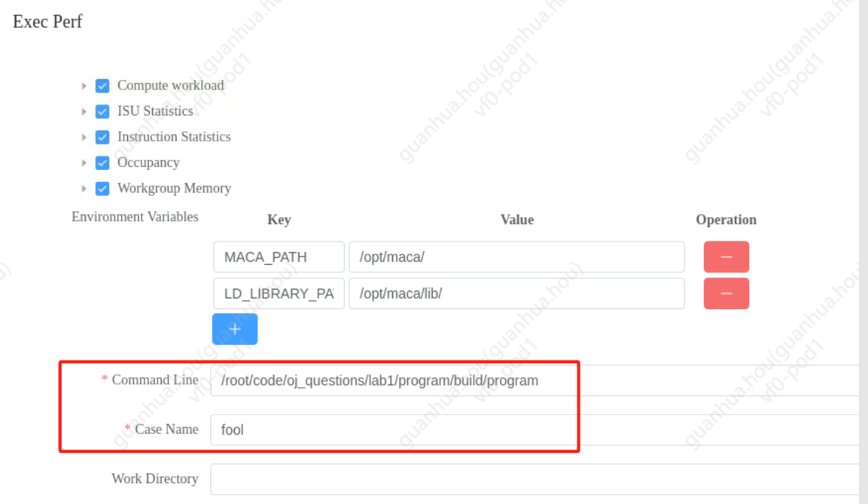Toggle the ISU Statistics checkbox
Screen dimensions: 868x504
click(x=102, y=111)
